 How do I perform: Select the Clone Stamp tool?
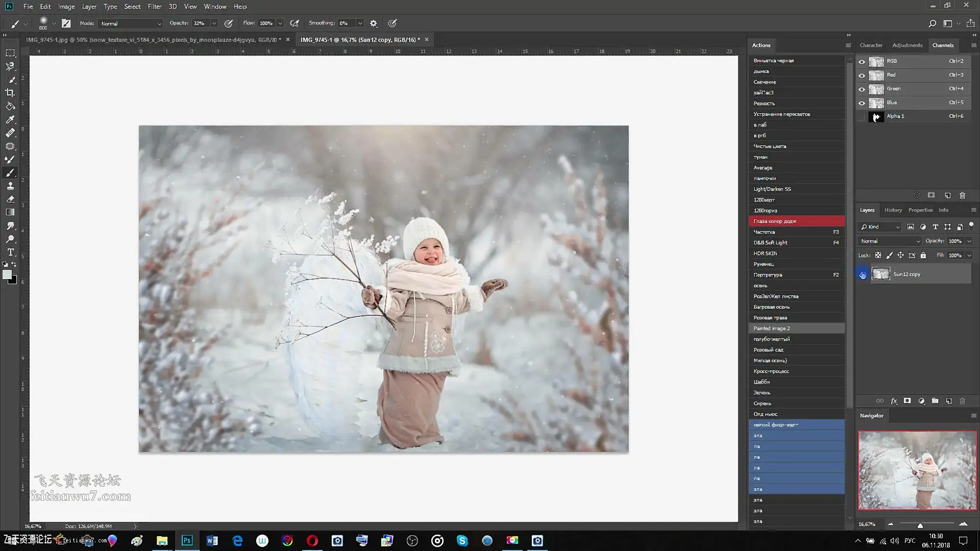pyautogui.click(x=10, y=186)
